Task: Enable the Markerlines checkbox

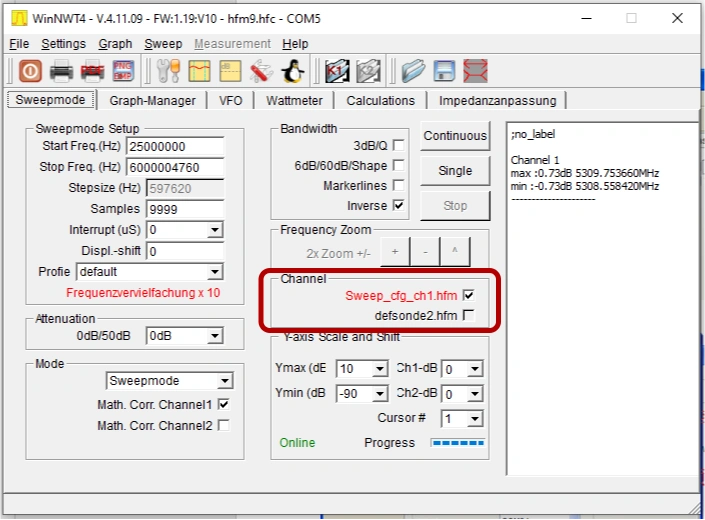Action: [398, 185]
